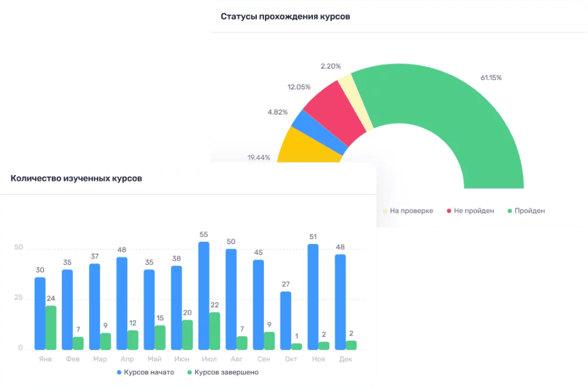
Task: Click the blue bar for Фев
Action: click(68, 309)
